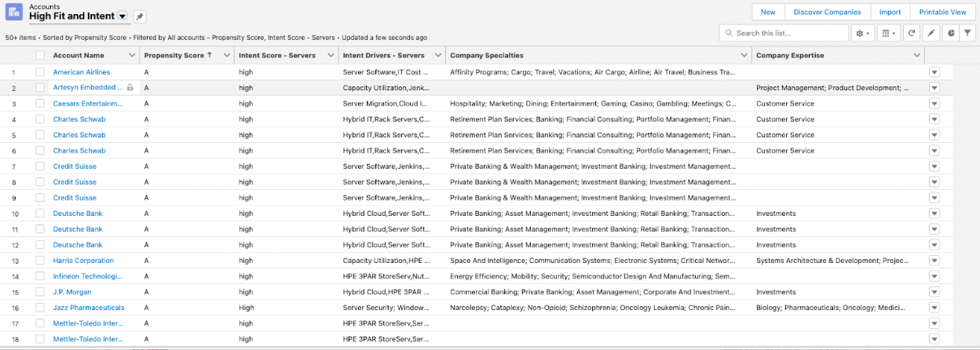Click 'Space And Intelligence' specialties cell

point(593,261)
